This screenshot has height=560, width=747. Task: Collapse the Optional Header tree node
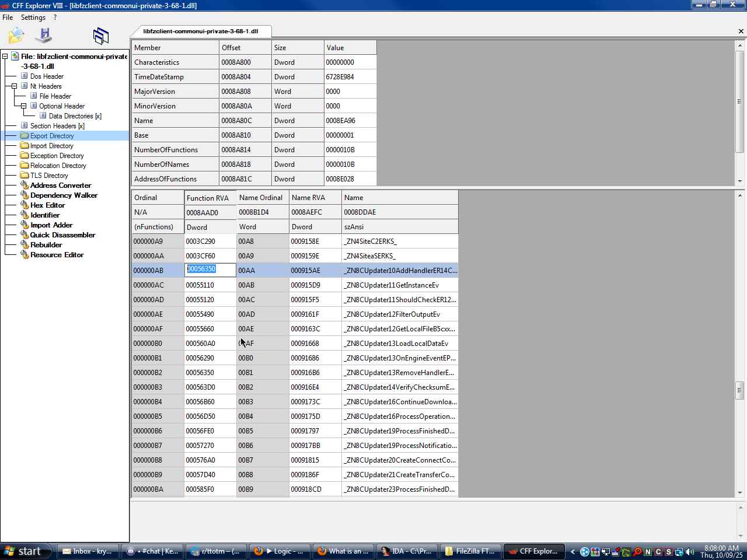[x=24, y=106]
